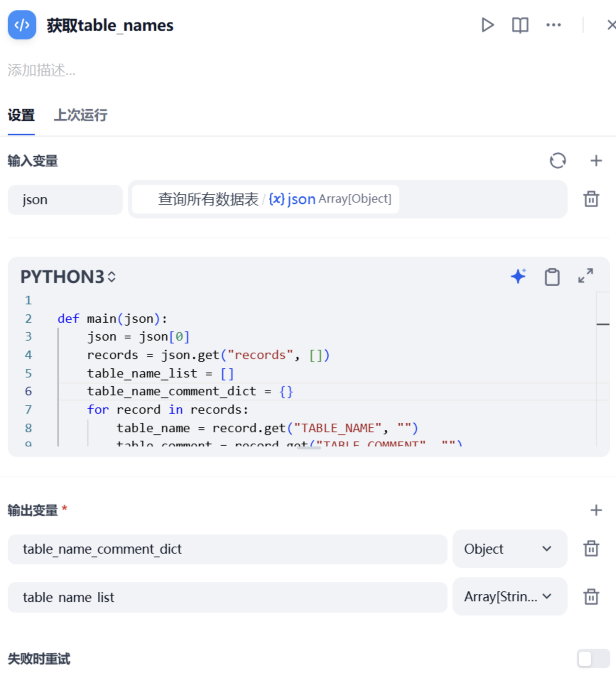Viewport: 616px width, 692px height.
Task: Click the json variable name field
Action: click(65, 200)
